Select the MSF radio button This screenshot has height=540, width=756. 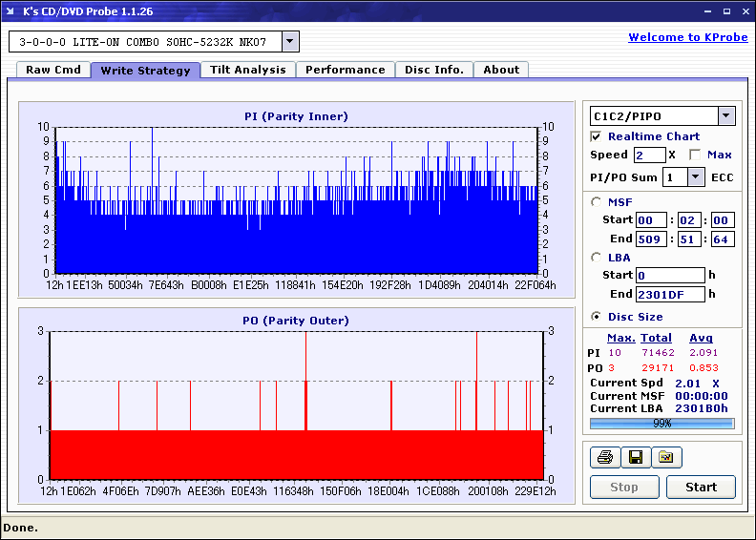[x=598, y=201]
